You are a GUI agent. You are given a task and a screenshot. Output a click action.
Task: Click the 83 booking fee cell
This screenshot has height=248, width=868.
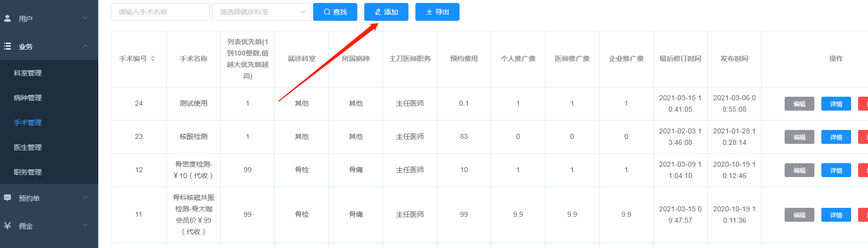coord(464,136)
